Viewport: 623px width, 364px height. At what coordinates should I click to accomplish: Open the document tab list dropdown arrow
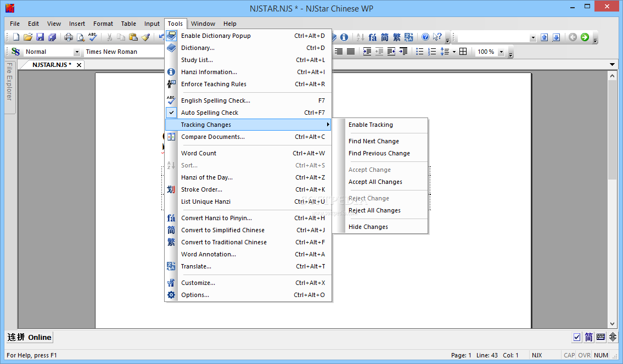[x=612, y=64]
